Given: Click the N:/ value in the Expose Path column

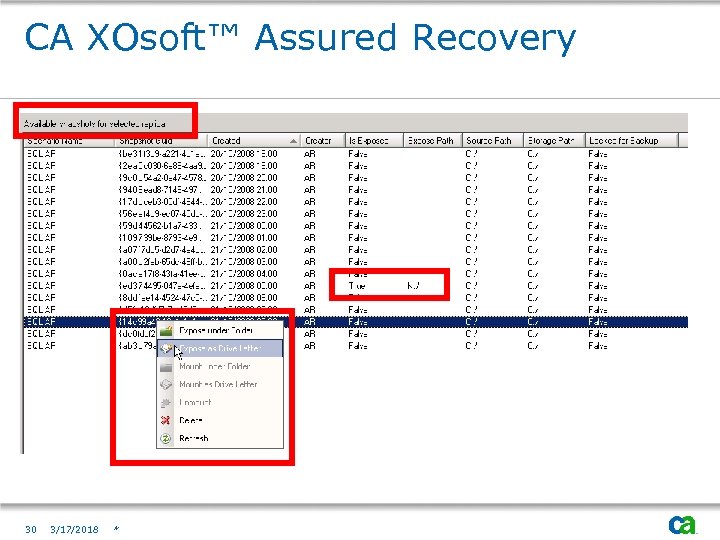Looking at the screenshot, I should 413,286.
